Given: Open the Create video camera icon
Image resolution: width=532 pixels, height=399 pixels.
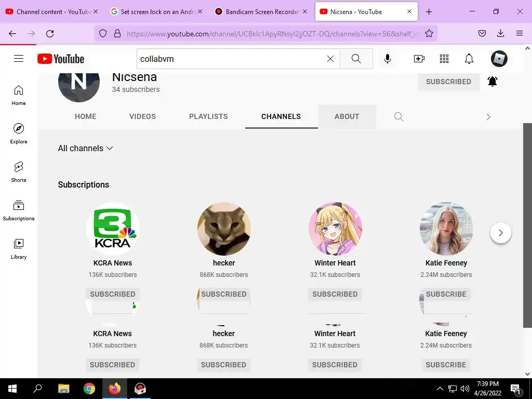Looking at the screenshot, I should pos(419,59).
